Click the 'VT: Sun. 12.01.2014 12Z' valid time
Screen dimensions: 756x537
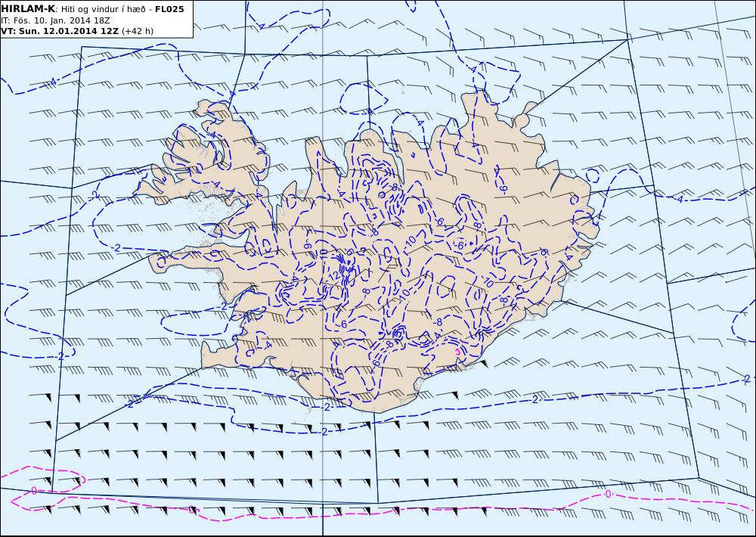click(x=60, y=31)
